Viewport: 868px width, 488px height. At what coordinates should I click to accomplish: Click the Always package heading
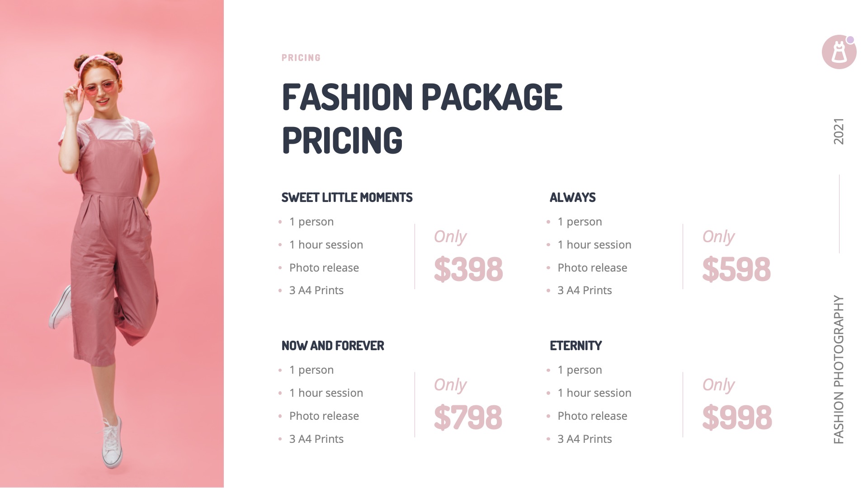coord(572,197)
